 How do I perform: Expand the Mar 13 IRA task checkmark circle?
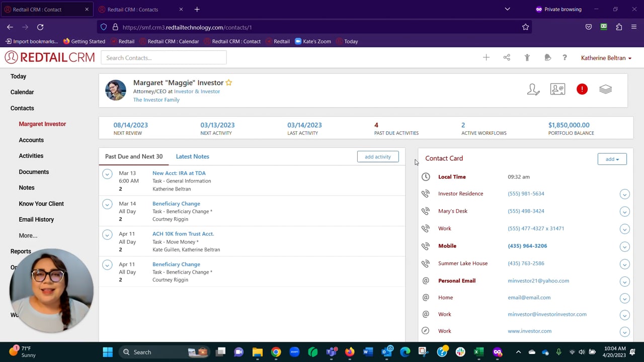tap(107, 173)
